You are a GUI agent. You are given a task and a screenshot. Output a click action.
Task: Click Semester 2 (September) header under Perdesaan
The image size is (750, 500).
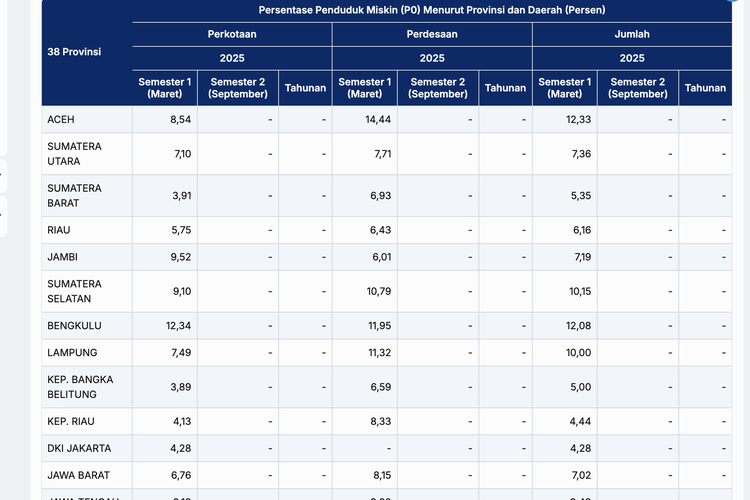click(x=438, y=88)
